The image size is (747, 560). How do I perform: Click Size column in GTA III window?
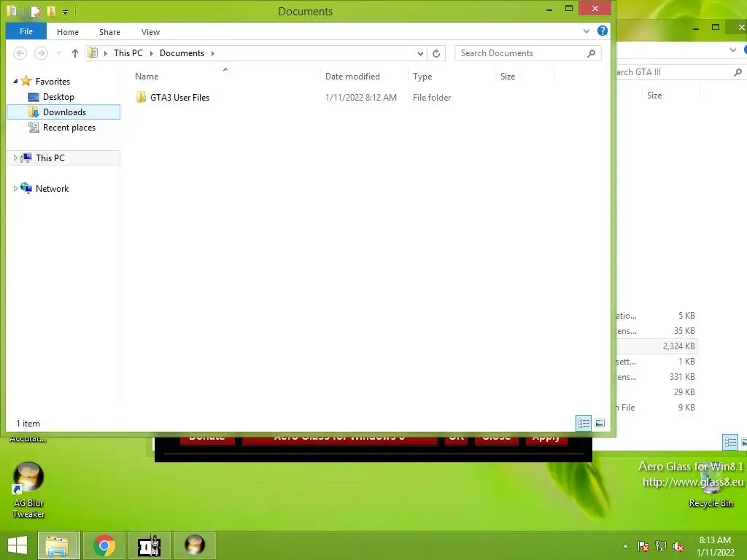coord(654,96)
